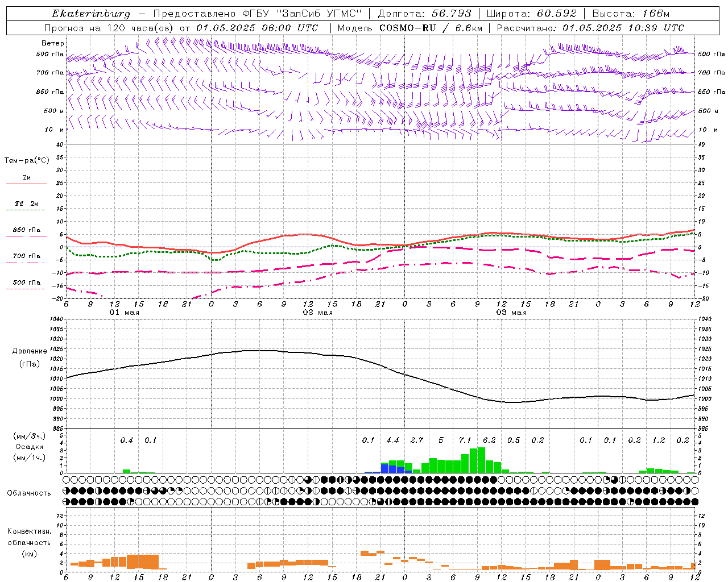Click the 'Облачность' cloudiness label
728x582 pixels.
[29, 493]
